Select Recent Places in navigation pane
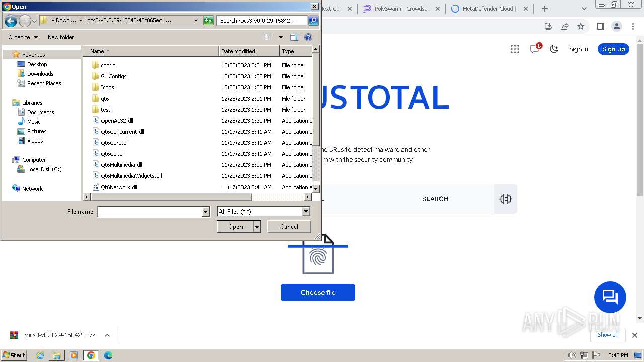The width and height of the screenshot is (644, 362). click(44, 83)
